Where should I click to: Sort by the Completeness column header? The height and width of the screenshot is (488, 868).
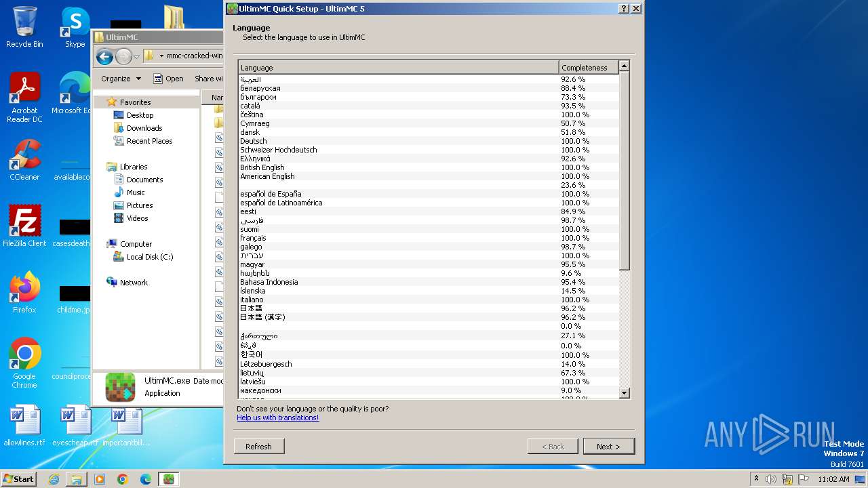coord(589,68)
